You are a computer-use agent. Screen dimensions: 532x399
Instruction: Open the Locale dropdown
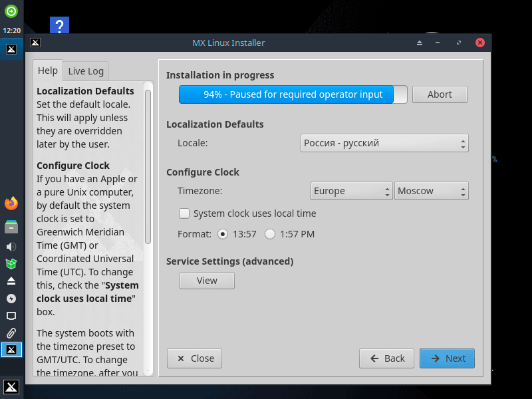coord(384,143)
